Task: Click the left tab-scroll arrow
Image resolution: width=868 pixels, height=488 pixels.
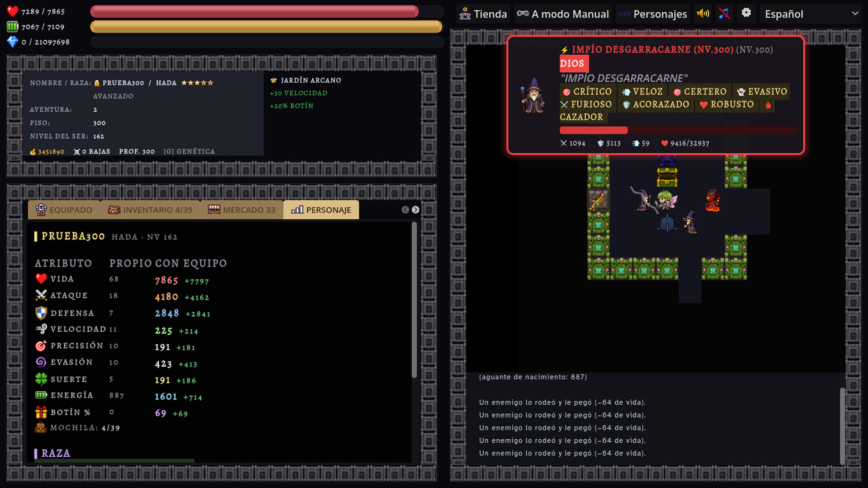Action: click(405, 210)
